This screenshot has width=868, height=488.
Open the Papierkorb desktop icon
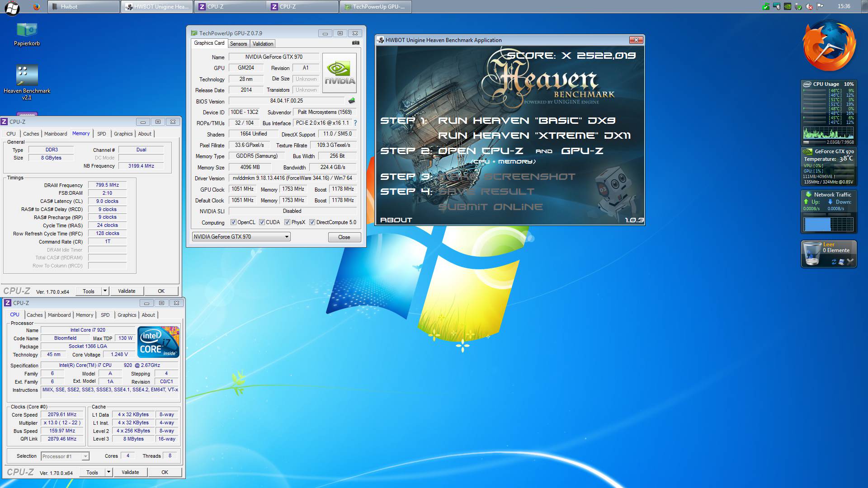(x=27, y=34)
